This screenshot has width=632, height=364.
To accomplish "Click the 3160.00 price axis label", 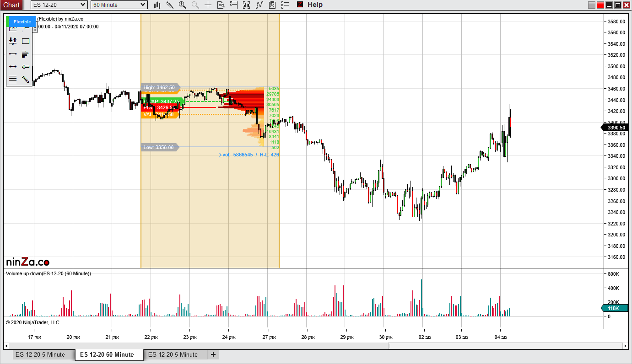I will click(617, 257).
